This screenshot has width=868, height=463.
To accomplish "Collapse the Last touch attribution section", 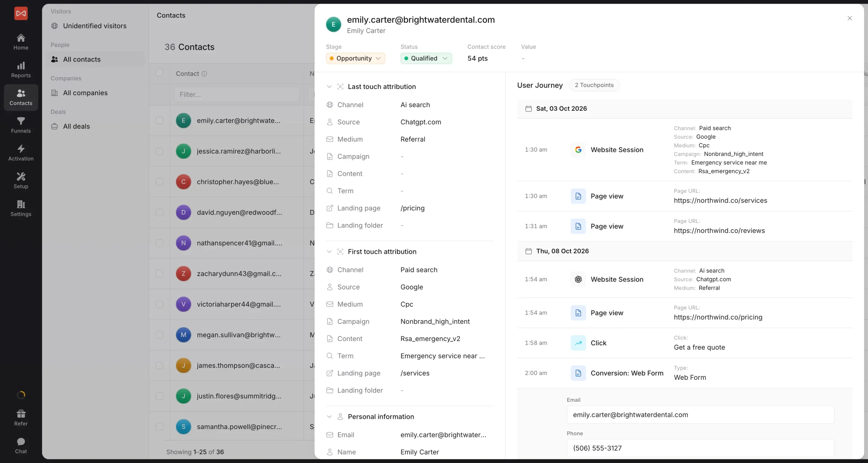I will [x=329, y=87].
